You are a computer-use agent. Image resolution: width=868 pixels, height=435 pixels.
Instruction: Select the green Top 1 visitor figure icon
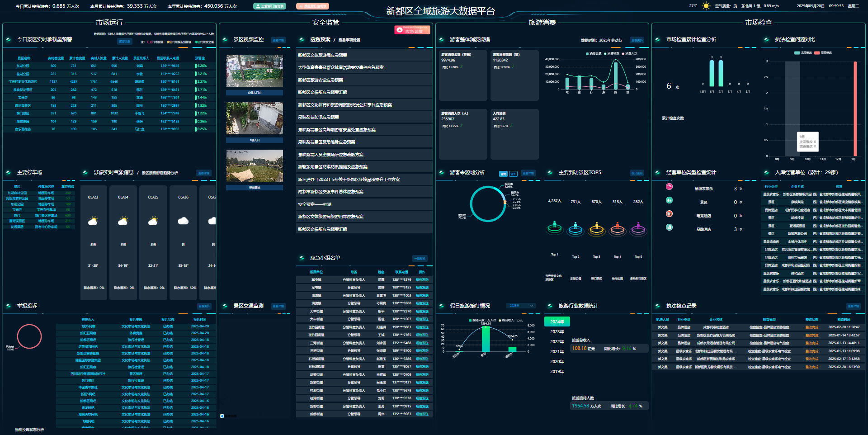pyautogui.click(x=554, y=227)
